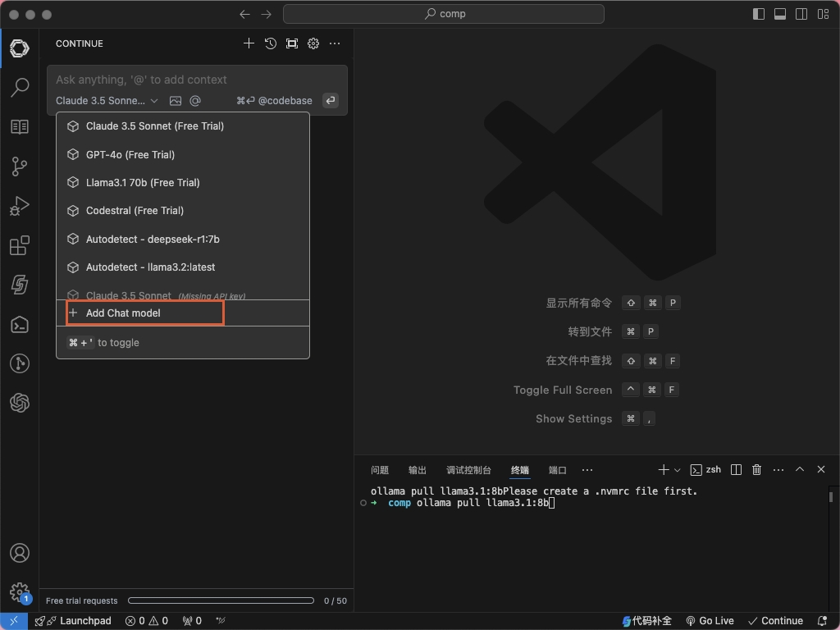Open the Extensions view
The width and height of the screenshot is (840, 630).
coord(20,245)
